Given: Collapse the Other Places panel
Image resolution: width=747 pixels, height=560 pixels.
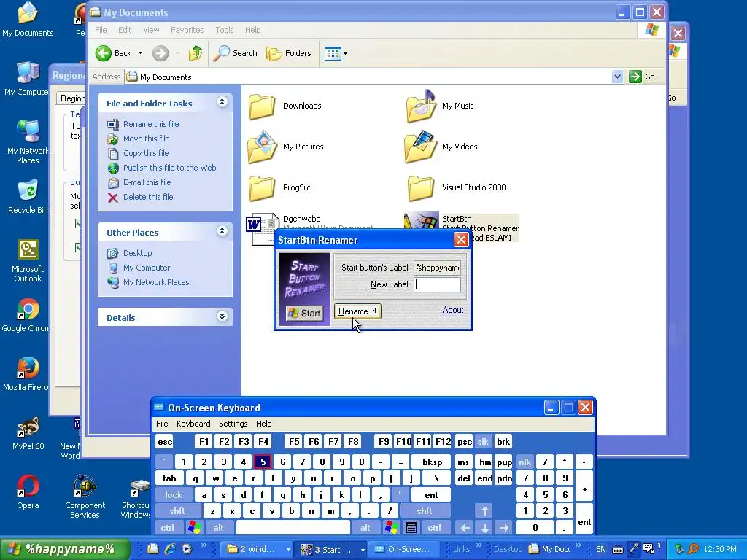Looking at the screenshot, I should (x=222, y=231).
